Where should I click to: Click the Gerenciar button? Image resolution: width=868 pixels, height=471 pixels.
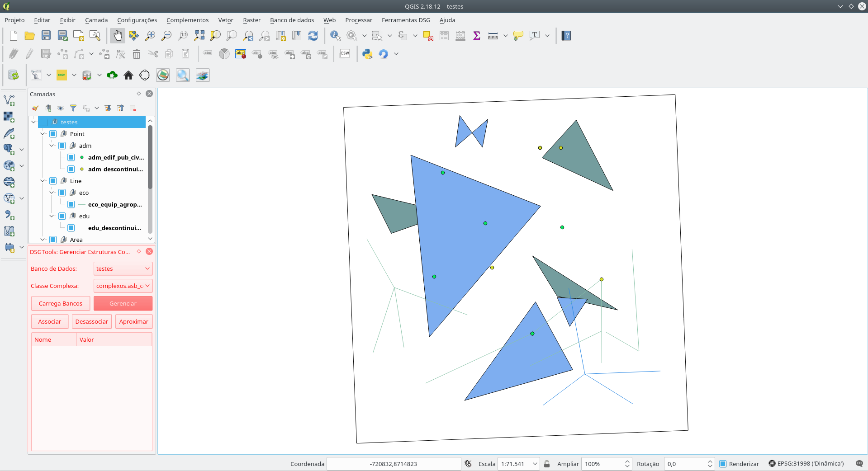[123, 303]
